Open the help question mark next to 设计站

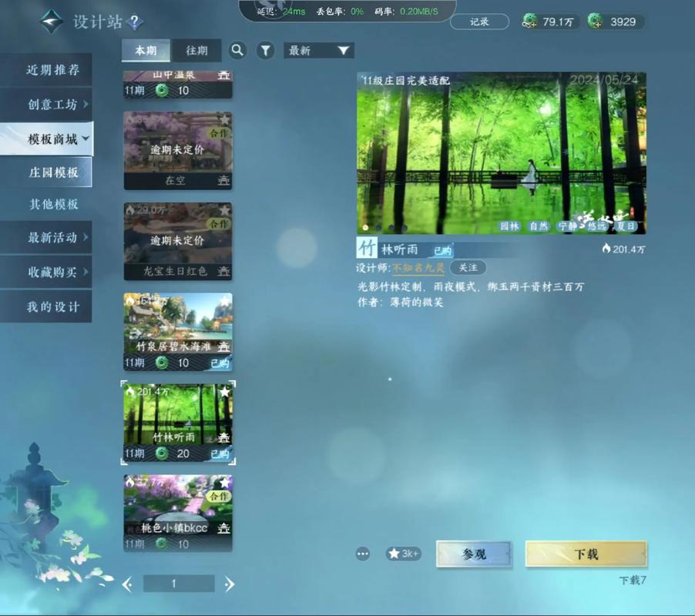pyautogui.click(x=134, y=22)
